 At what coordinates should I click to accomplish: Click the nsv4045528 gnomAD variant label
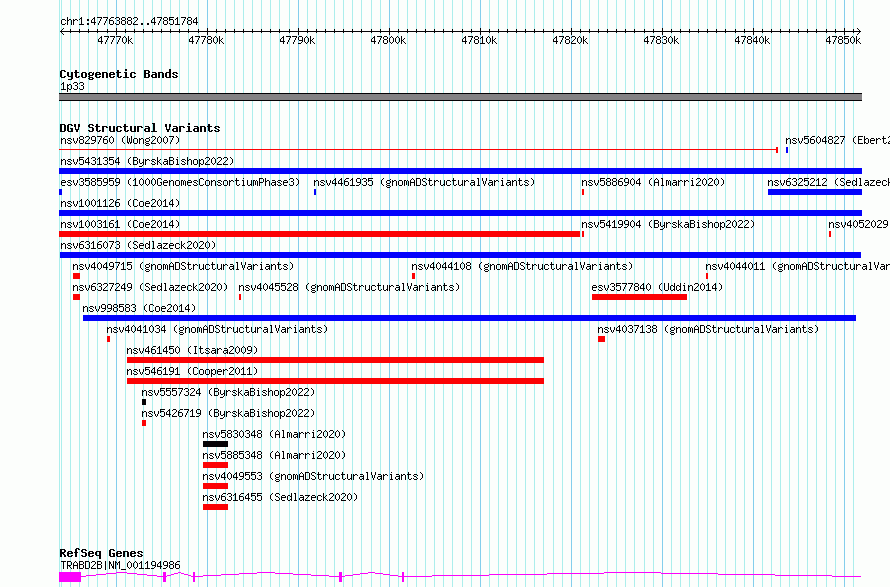349,287
